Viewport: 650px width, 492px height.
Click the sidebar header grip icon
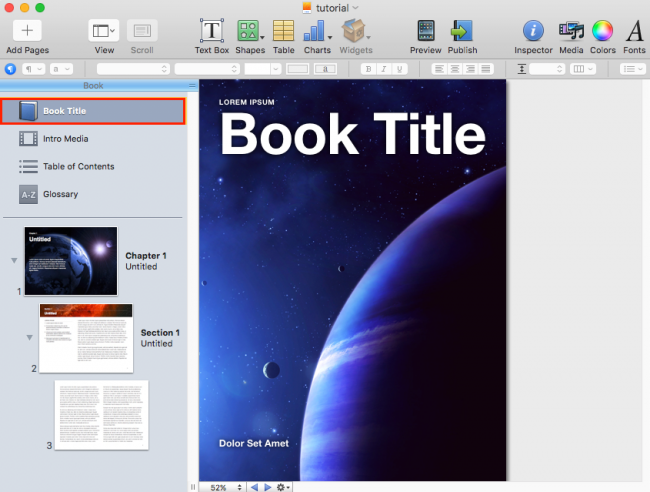click(x=192, y=85)
